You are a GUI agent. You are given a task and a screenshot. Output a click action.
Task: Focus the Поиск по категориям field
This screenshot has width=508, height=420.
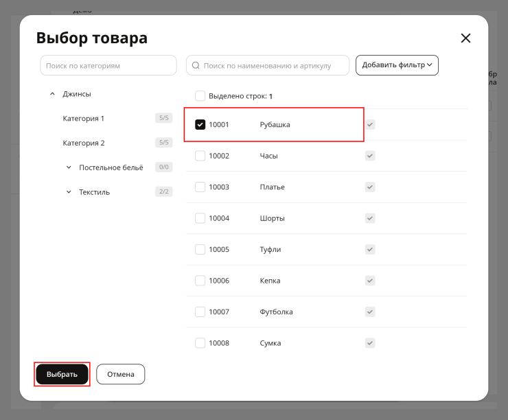coord(108,65)
